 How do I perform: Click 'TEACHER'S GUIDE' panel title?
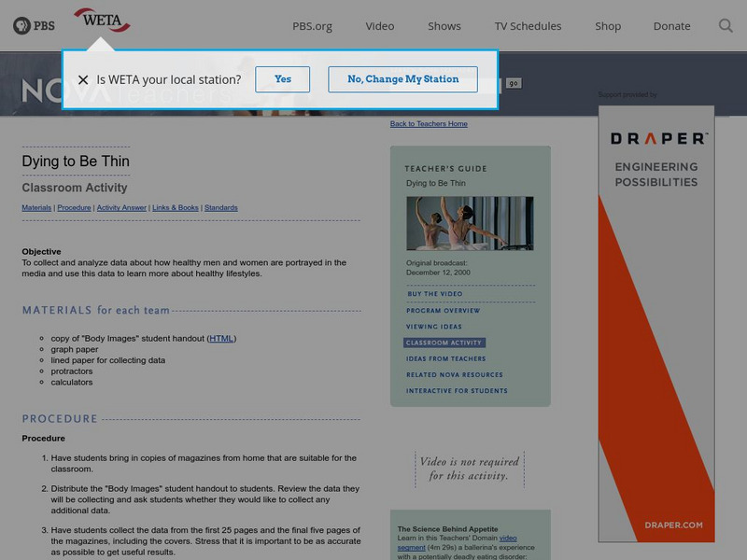446,169
